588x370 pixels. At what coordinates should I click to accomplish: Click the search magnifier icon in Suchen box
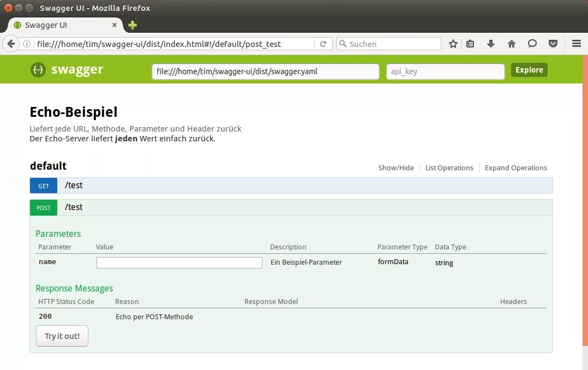(343, 44)
